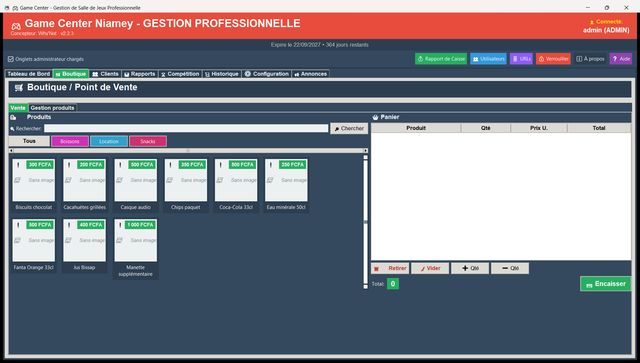Toggle Onglets administrateur chargés checkbox

coord(11,59)
